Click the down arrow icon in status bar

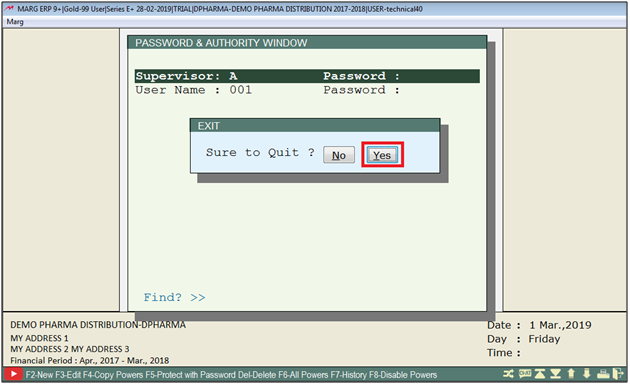pyautogui.click(x=586, y=374)
